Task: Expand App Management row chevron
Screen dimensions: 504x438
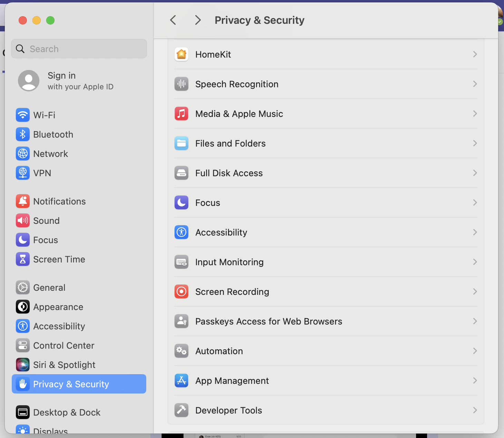Action: 475,381
